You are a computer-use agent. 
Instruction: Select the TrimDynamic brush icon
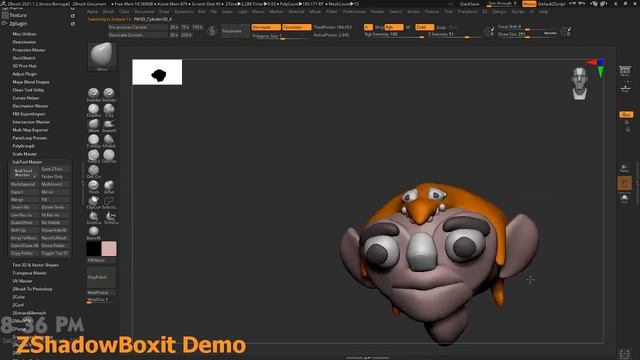pyautogui.click(x=93, y=140)
